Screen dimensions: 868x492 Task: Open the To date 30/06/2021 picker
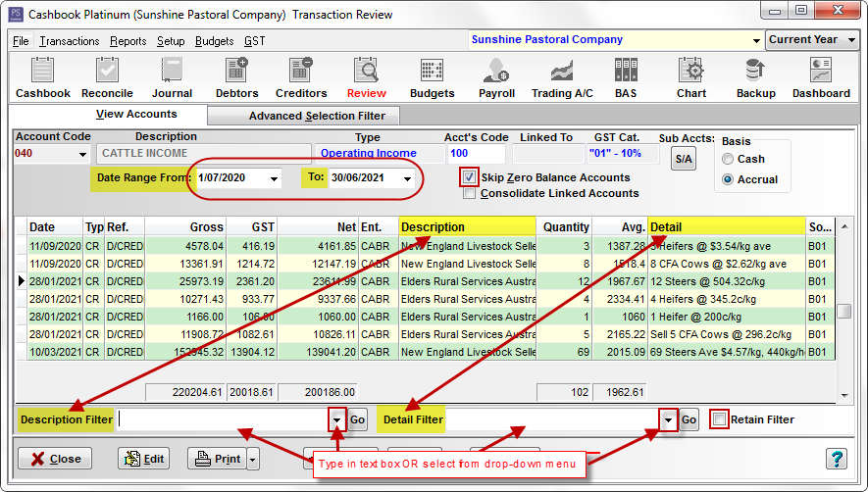[x=407, y=178]
